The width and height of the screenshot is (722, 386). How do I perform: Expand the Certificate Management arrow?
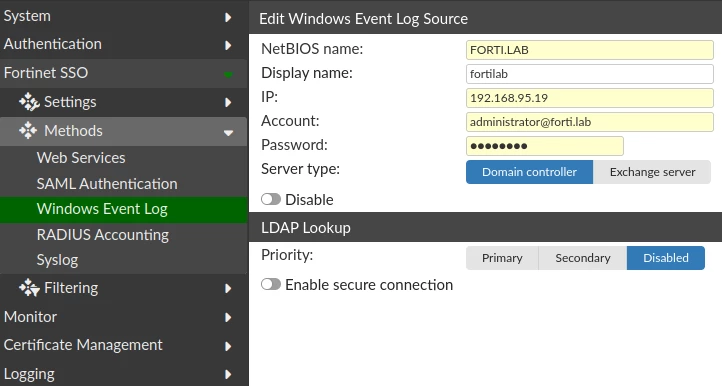tap(228, 346)
